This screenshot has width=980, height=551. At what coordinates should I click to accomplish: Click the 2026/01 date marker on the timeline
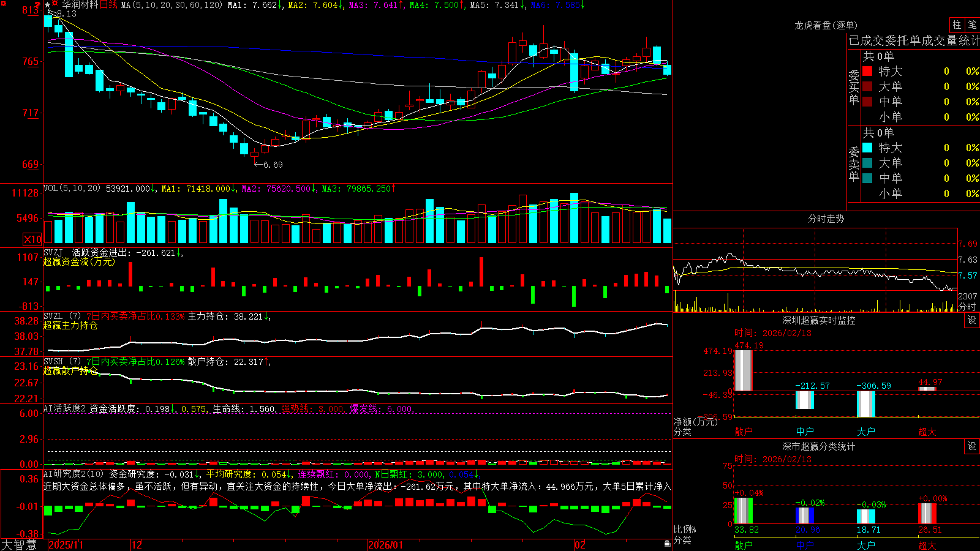click(386, 545)
